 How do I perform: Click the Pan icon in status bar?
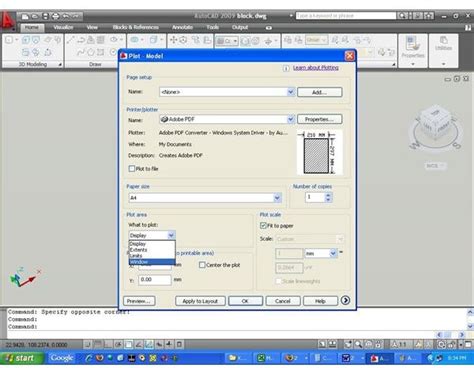click(x=348, y=344)
